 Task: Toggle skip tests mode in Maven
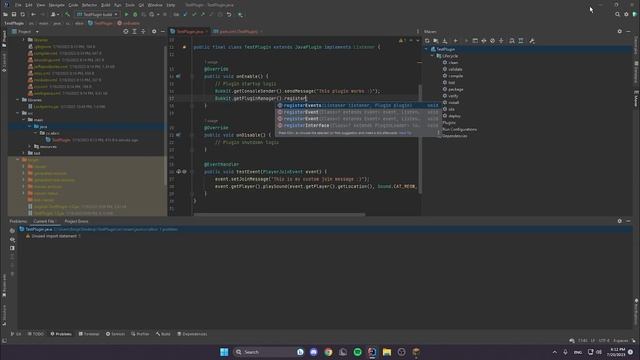coord(493,41)
